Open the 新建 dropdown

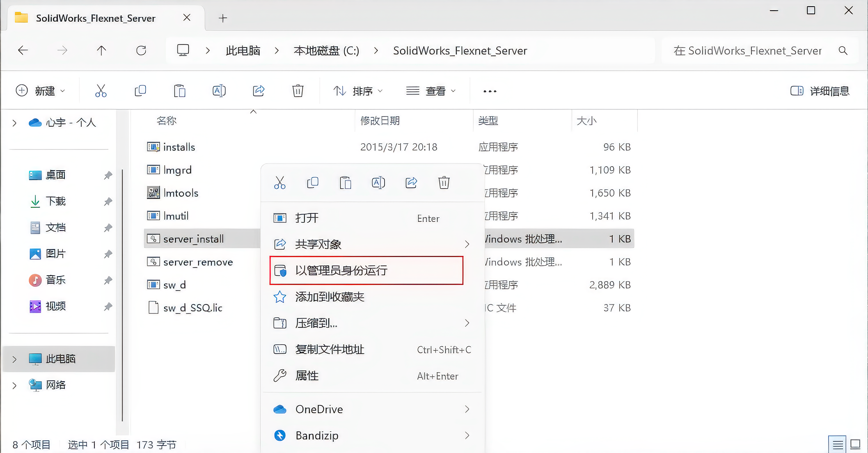pos(40,91)
